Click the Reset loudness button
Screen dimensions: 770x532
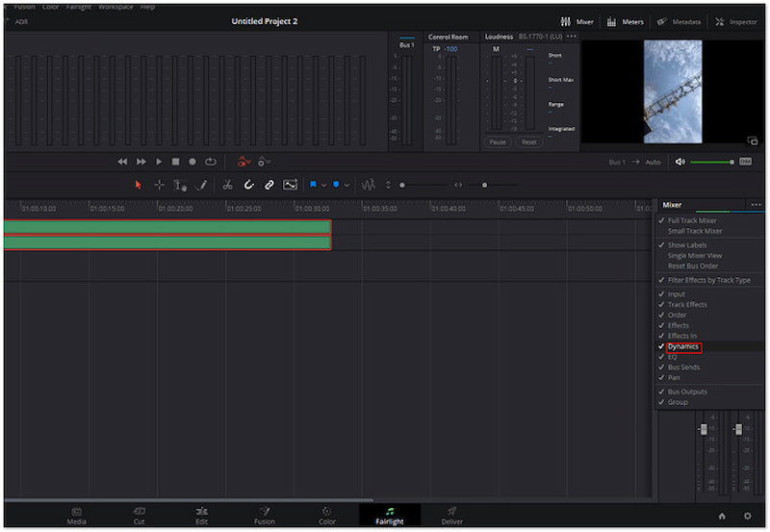[528, 141]
